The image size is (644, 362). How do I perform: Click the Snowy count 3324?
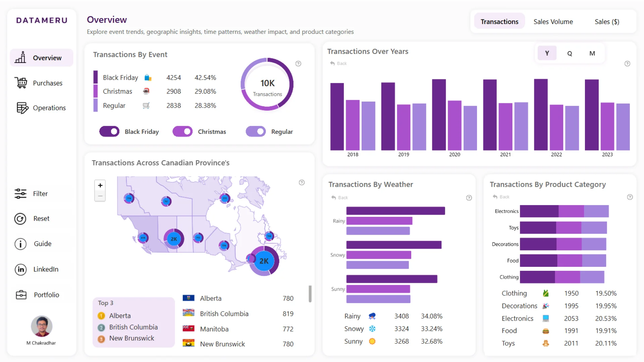pyautogui.click(x=401, y=329)
